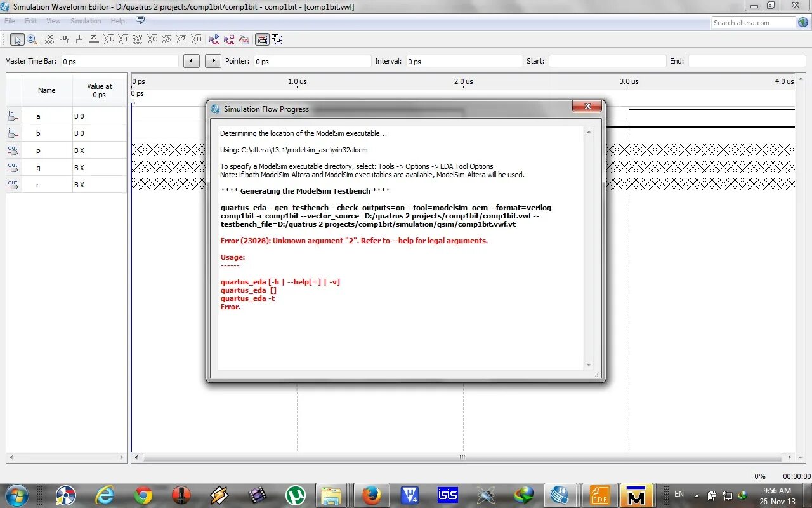Click the Snap to Transition icon

point(277,39)
